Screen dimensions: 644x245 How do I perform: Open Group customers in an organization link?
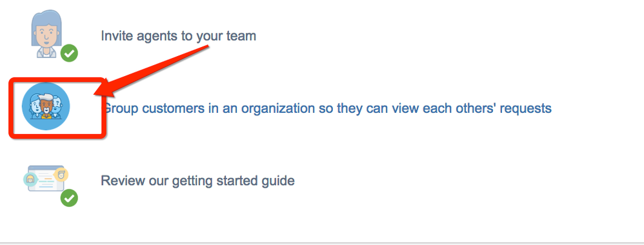pyautogui.click(x=327, y=108)
